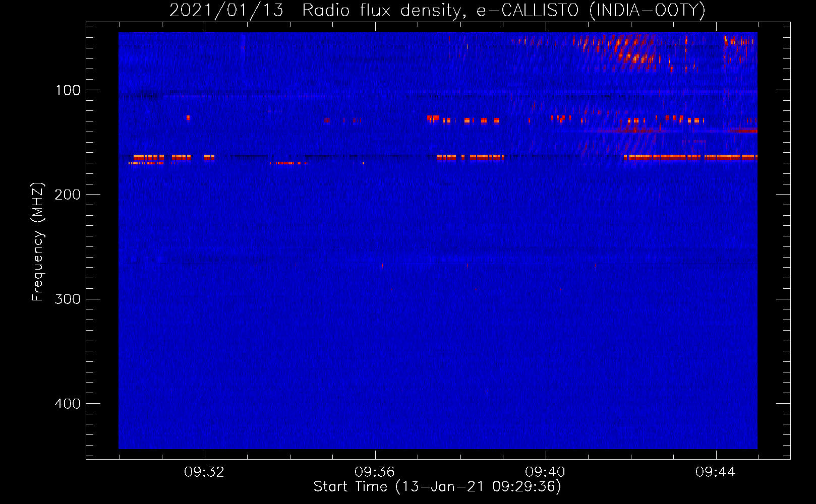Click the 400 MHz frequency tick label
The image size is (816, 504).
68,404
